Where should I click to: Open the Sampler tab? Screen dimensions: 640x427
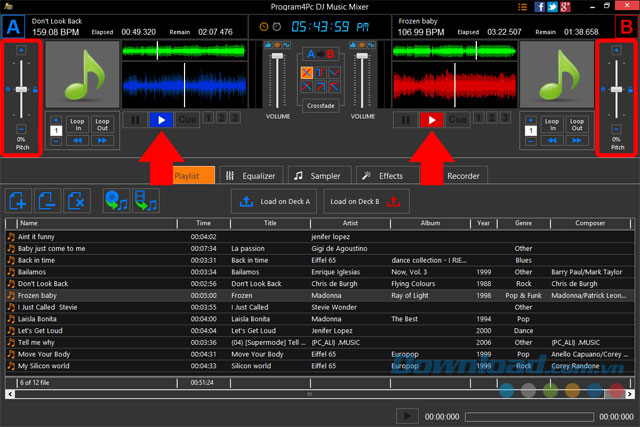coord(322,176)
